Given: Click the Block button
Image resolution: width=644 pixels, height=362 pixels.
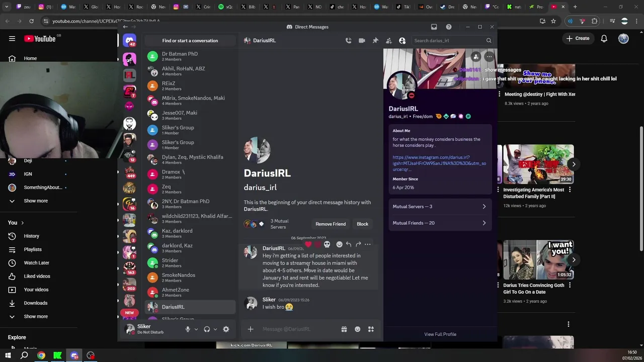Looking at the screenshot, I should 362,224.
